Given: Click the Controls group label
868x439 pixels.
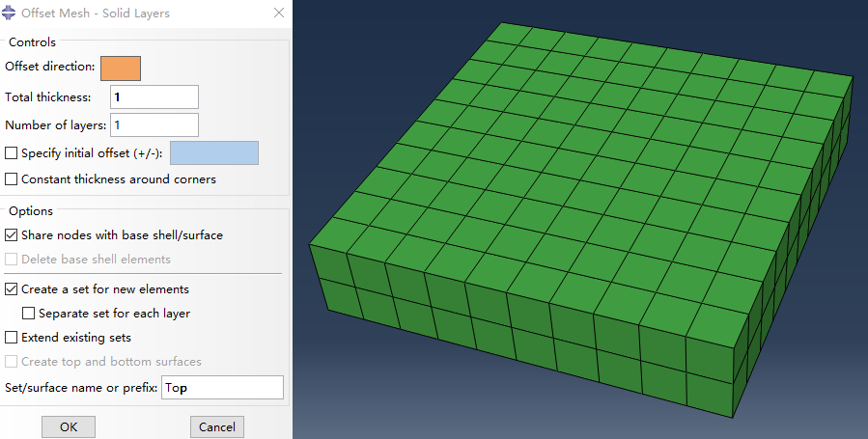Looking at the screenshot, I should pos(32,42).
